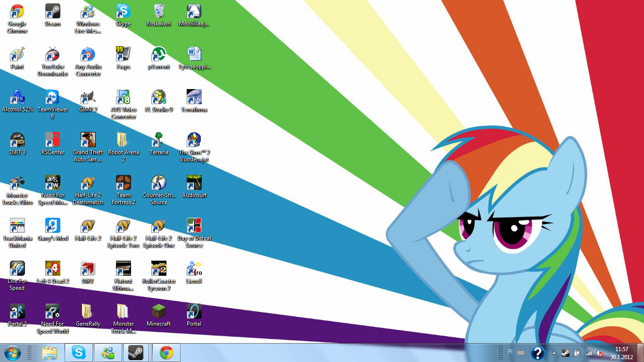Click the Steam tray icon
The height and width of the screenshot is (362, 644).
tap(565, 353)
